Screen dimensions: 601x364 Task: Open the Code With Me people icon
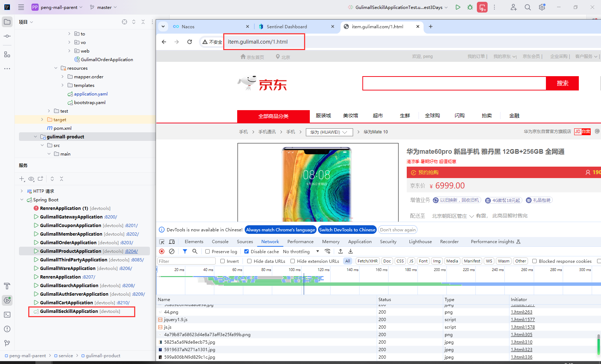[514, 7]
